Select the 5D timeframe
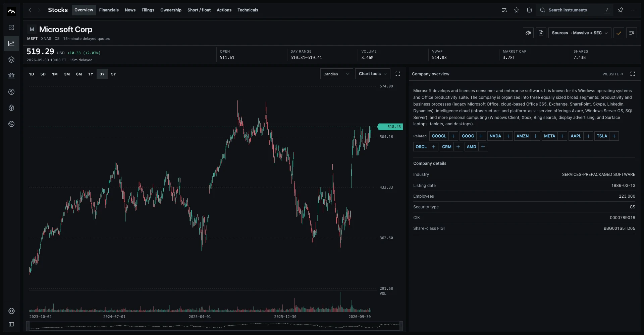The width and height of the screenshot is (644, 335). 43,74
